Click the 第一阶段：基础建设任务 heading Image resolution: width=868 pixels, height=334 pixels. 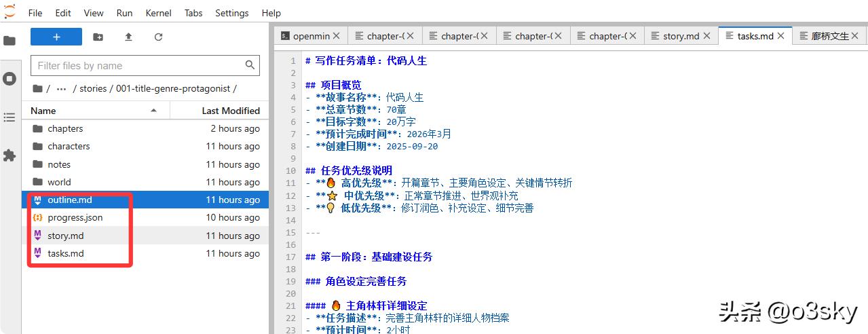(369, 257)
